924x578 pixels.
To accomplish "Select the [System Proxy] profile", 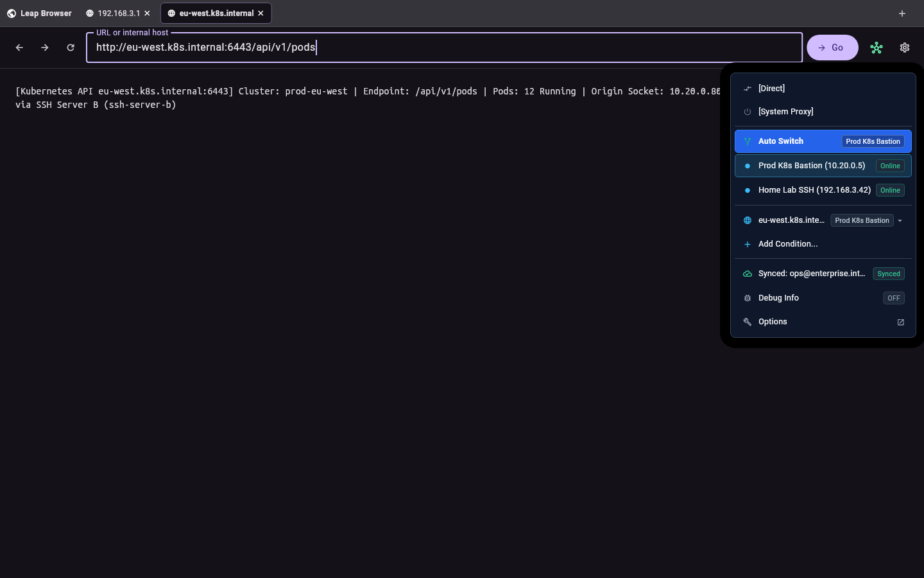I will 823,112.
